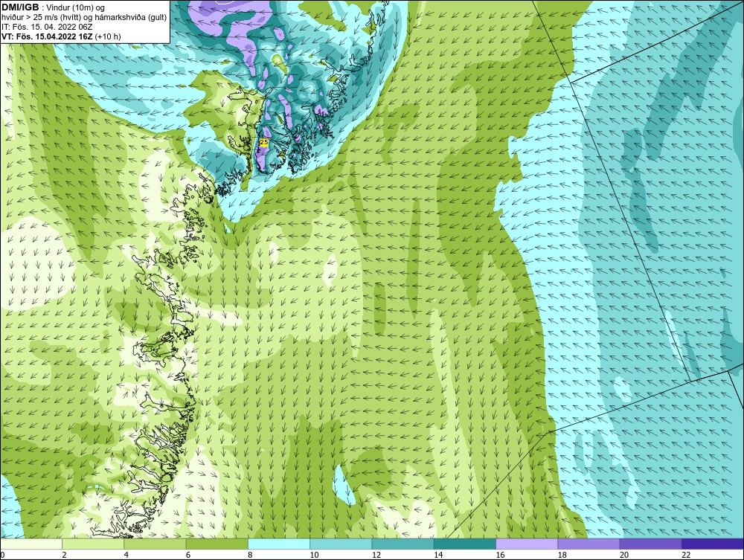Select the 20-22 m/s violet legend swatch
Viewport: 744px width, 560px height.
coord(650,544)
